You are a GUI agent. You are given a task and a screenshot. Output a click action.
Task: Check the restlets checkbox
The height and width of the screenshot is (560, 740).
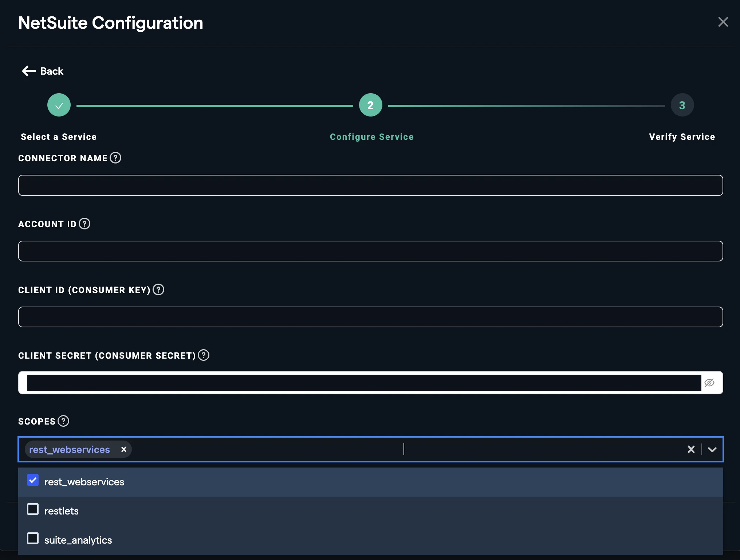(x=33, y=509)
